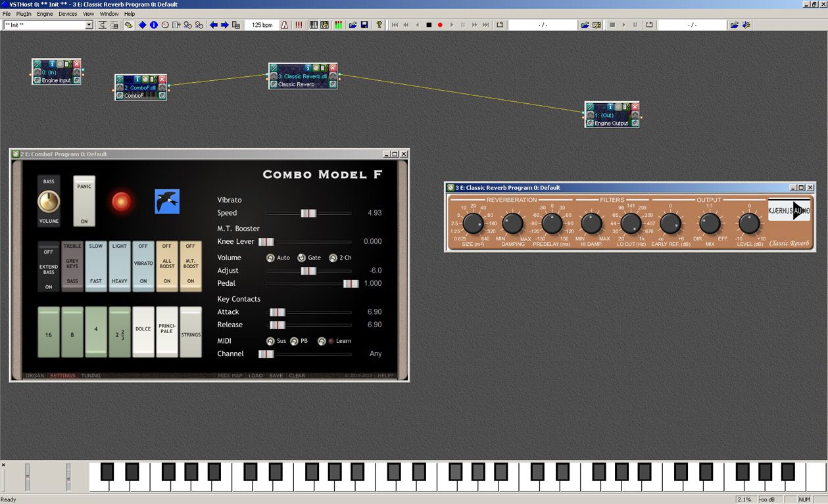Toggle the M.T. BOOST switch
Viewport: 828px width, 504px height.
pyautogui.click(x=191, y=267)
